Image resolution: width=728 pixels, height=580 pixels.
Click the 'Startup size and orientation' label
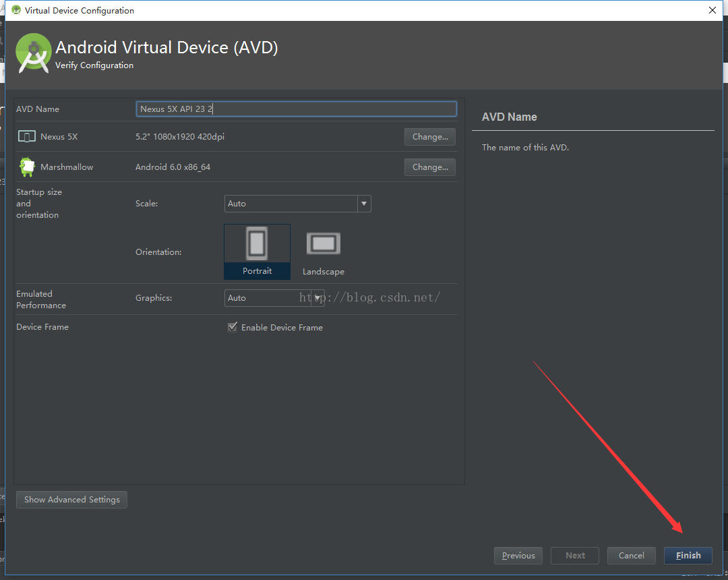[x=39, y=204]
